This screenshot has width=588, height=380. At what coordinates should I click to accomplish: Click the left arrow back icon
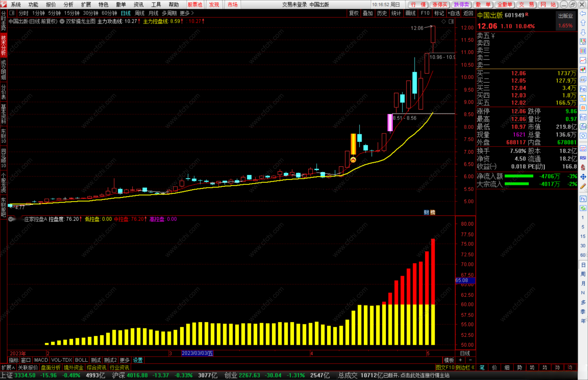point(583,14)
